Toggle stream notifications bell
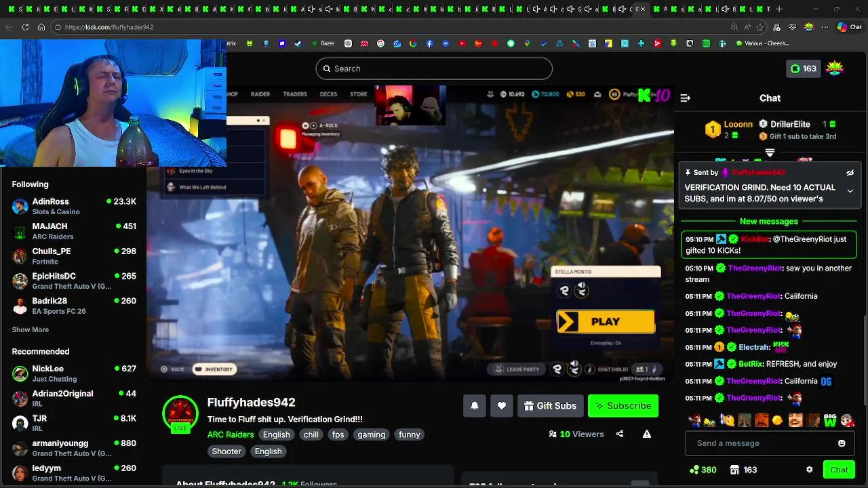868x488 pixels. click(475, 406)
